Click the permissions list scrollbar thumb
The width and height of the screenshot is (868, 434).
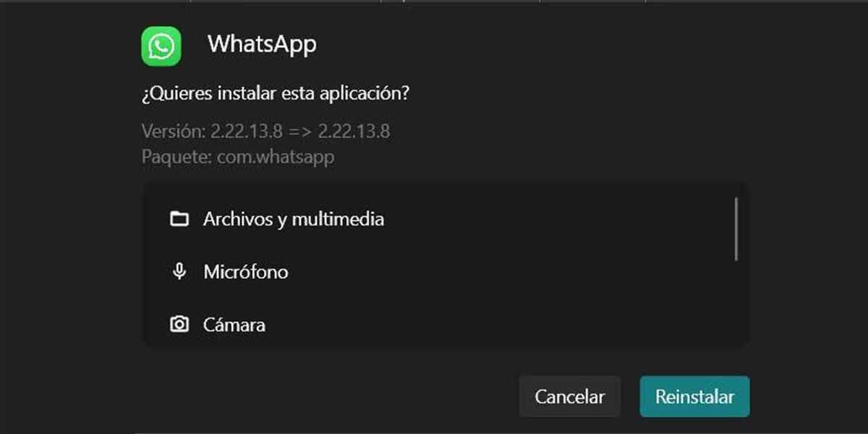736,229
